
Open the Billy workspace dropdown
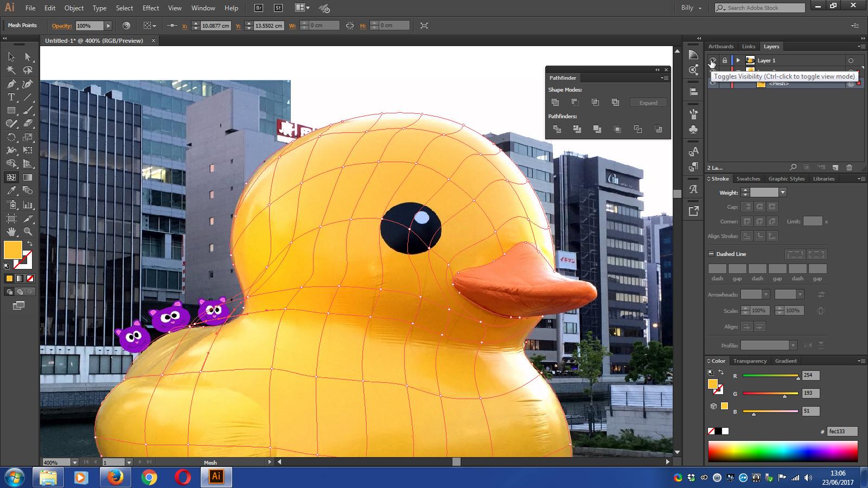pos(692,8)
